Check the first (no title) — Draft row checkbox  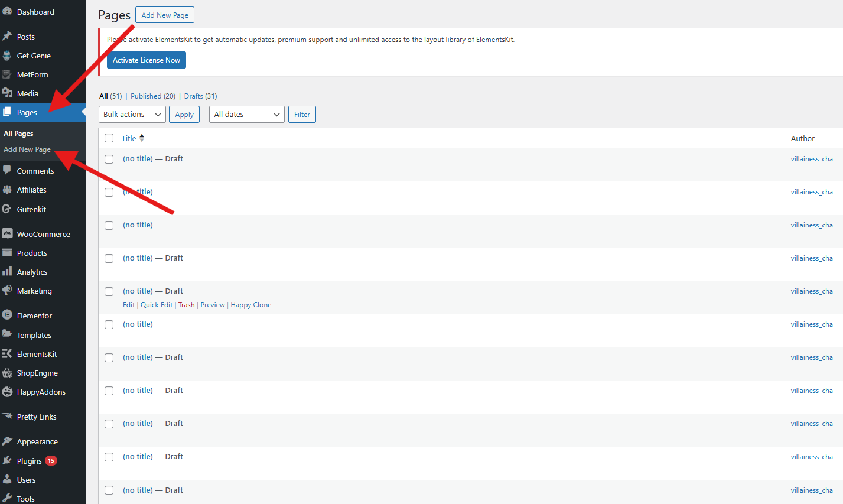pos(109,159)
